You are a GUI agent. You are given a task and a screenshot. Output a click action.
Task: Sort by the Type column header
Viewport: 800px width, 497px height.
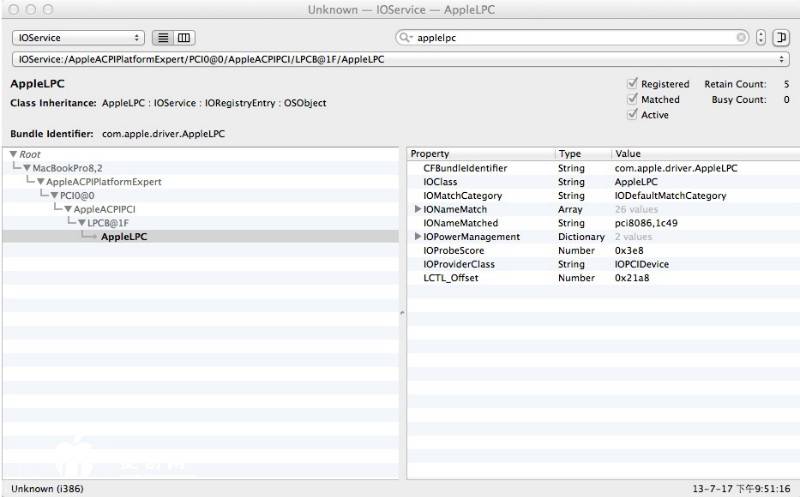582,154
